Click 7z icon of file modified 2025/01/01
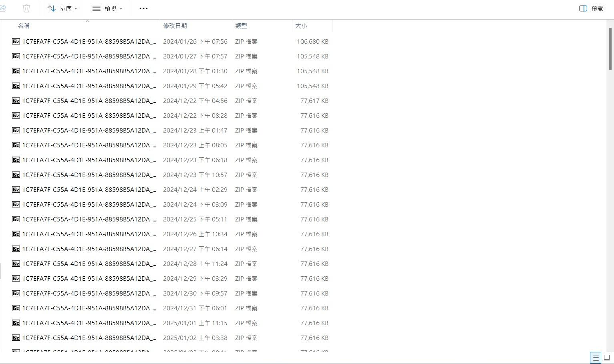This screenshot has height=364, width=614. [x=16, y=323]
